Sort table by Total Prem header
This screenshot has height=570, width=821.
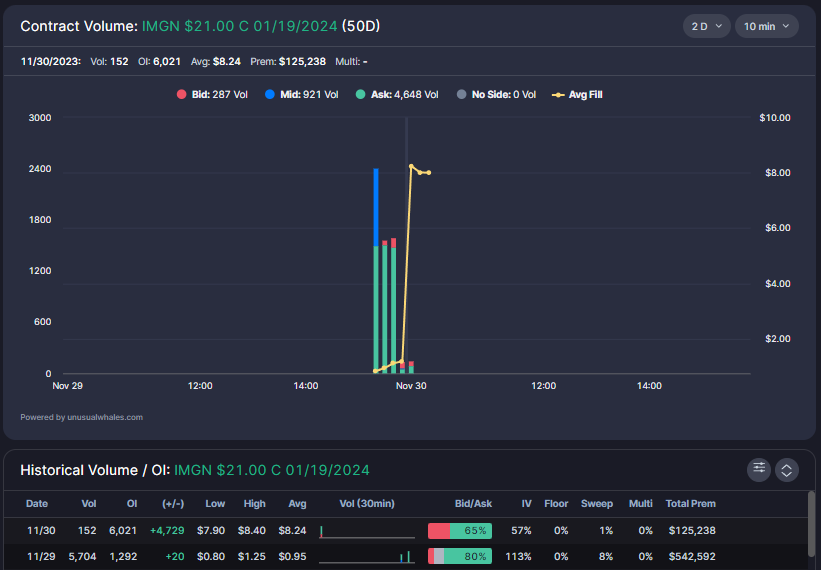click(691, 504)
